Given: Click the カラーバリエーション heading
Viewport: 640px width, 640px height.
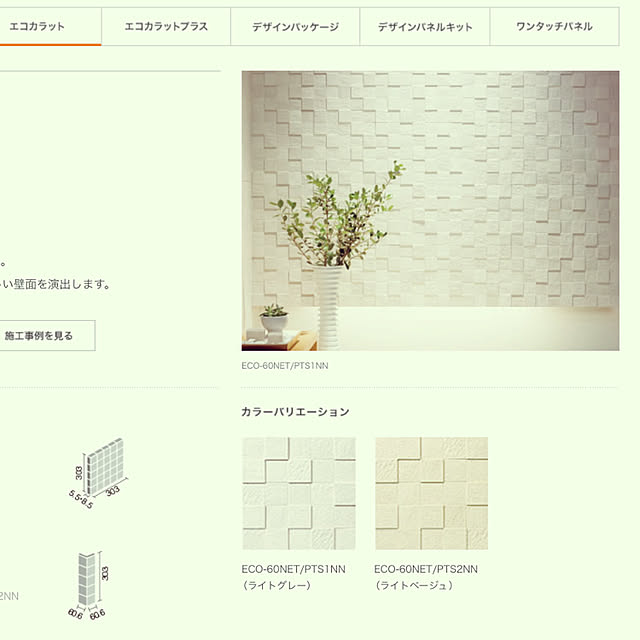Looking at the screenshot, I should 295,412.
